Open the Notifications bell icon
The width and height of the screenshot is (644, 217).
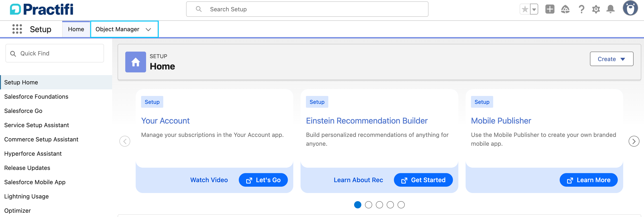pos(611,9)
